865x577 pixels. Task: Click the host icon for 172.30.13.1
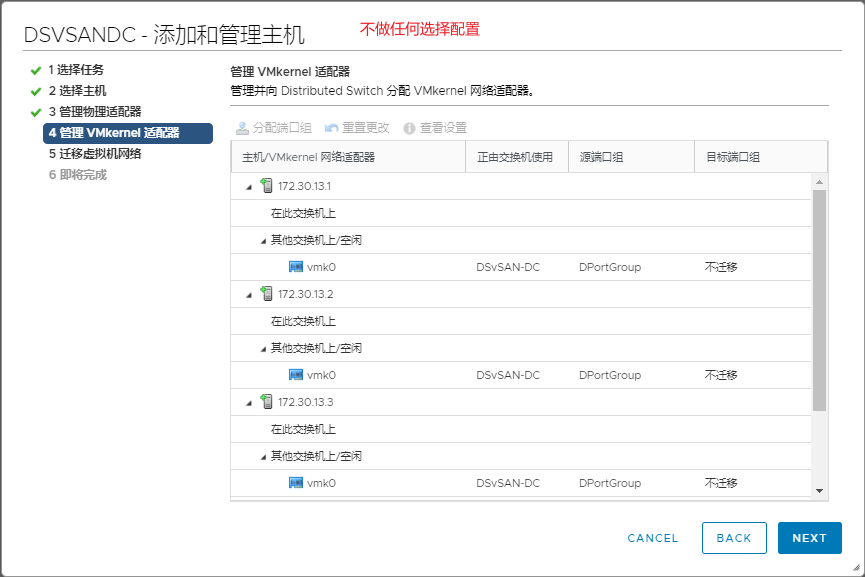click(x=267, y=186)
